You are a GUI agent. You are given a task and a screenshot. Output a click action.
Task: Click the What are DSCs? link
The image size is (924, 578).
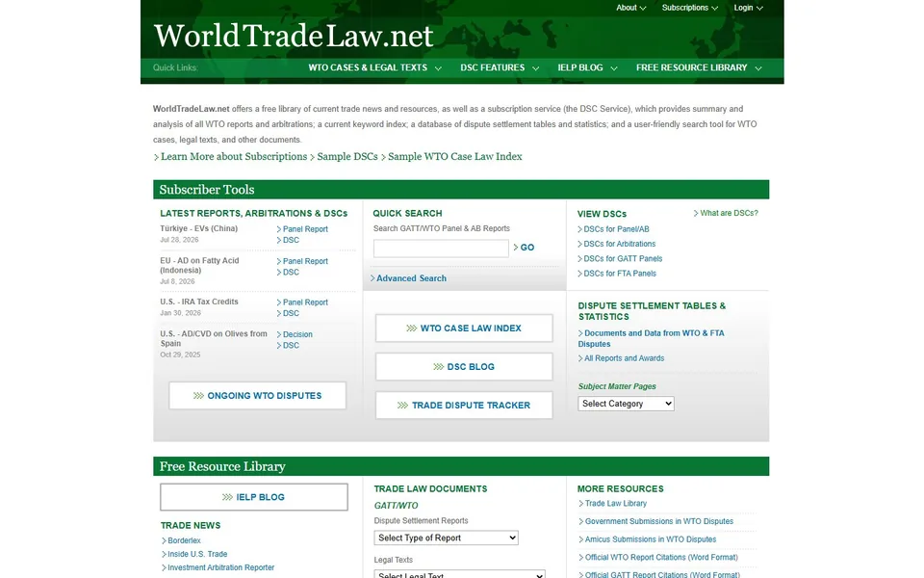tap(726, 213)
